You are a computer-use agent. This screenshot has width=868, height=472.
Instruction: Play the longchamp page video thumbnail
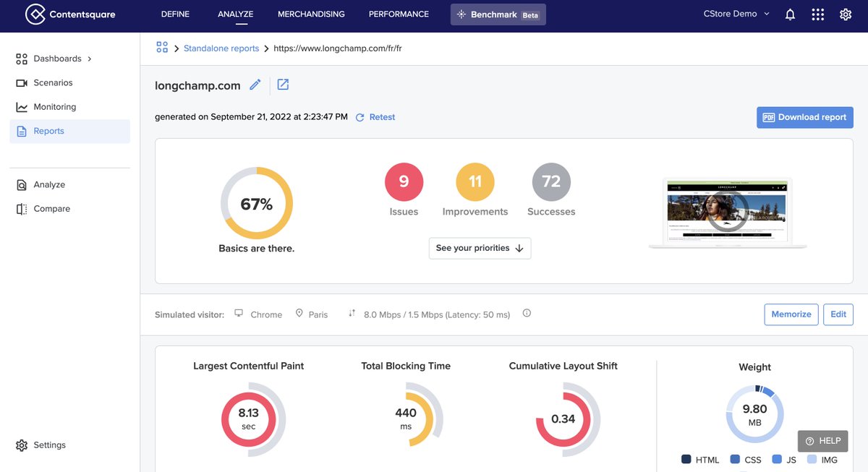pos(726,213)
